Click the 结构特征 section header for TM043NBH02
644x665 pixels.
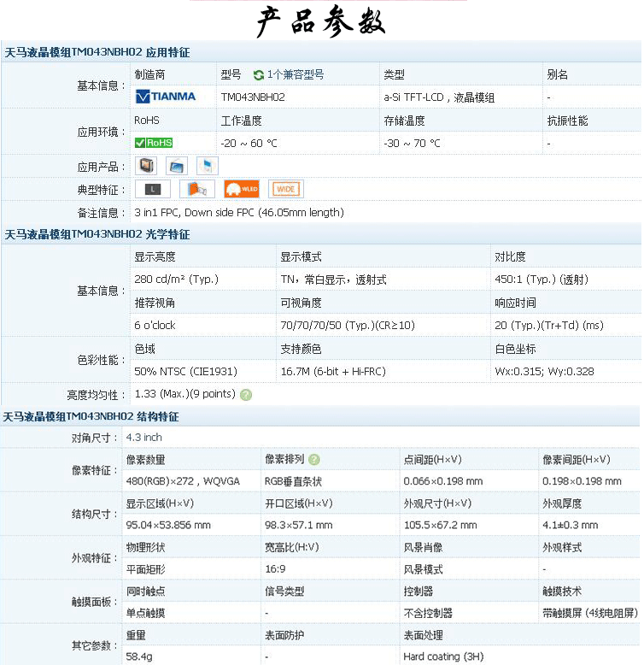pyautogui.click(x=91, y=417)
